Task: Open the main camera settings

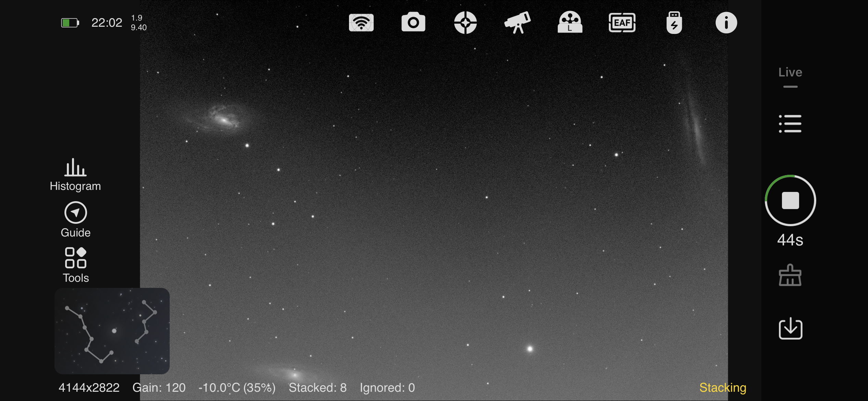Action: click(413, 23)
